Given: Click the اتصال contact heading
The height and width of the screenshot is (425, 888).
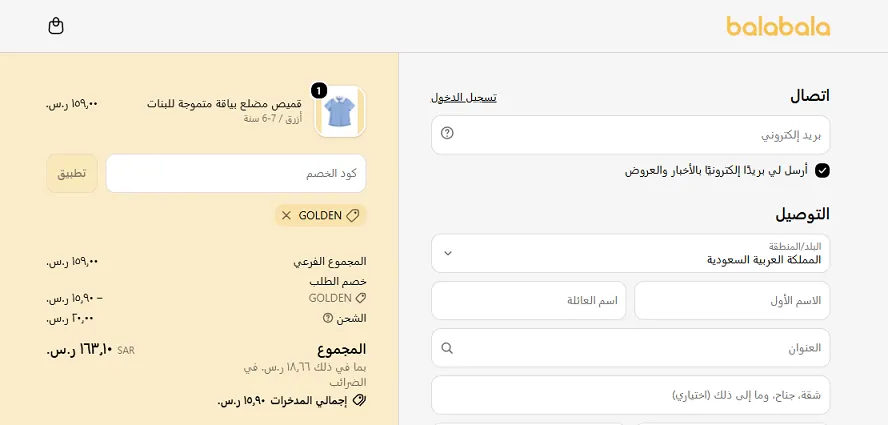Looking at the screenshot, I should point(810,96).
